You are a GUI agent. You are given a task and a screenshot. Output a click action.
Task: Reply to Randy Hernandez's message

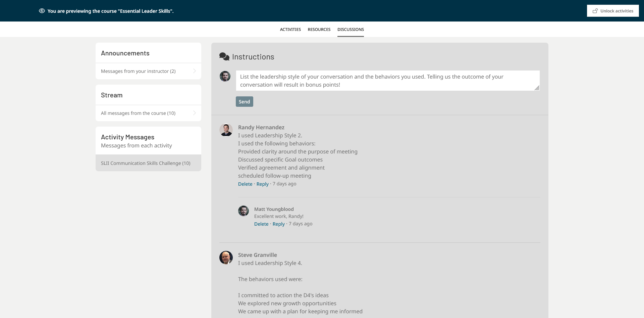(x=263, y=184)
